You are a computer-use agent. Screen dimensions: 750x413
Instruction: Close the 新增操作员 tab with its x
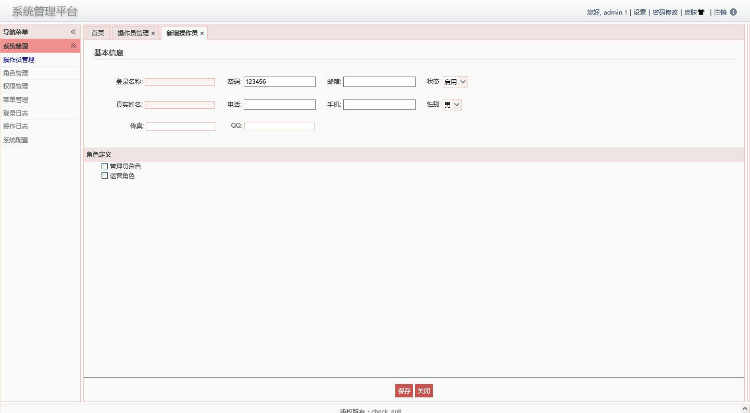[202, 33]
